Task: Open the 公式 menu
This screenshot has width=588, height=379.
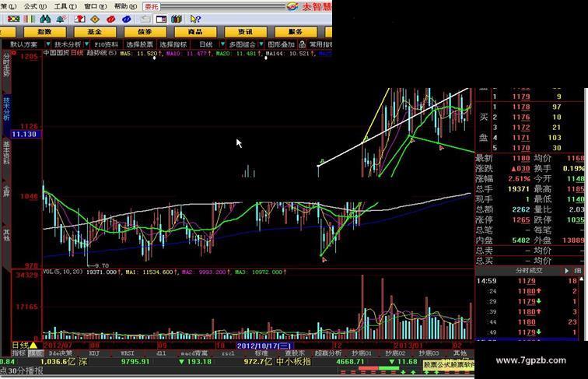Action: 35,6
